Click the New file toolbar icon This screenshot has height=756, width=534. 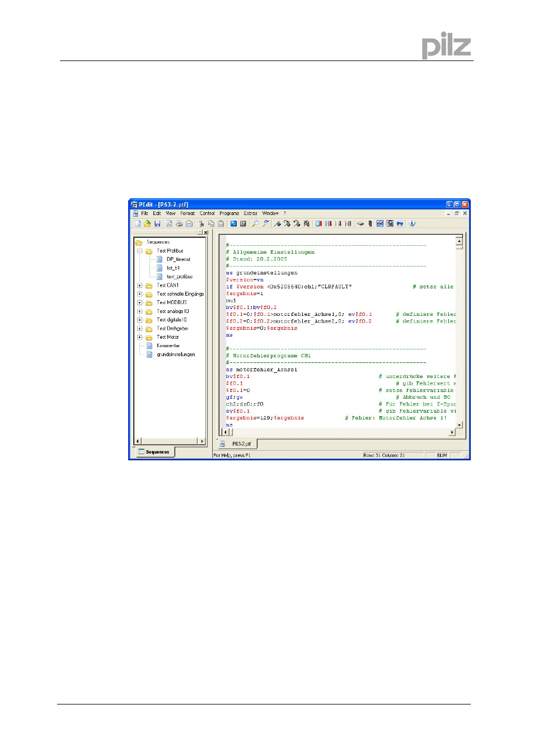(137, 223)
